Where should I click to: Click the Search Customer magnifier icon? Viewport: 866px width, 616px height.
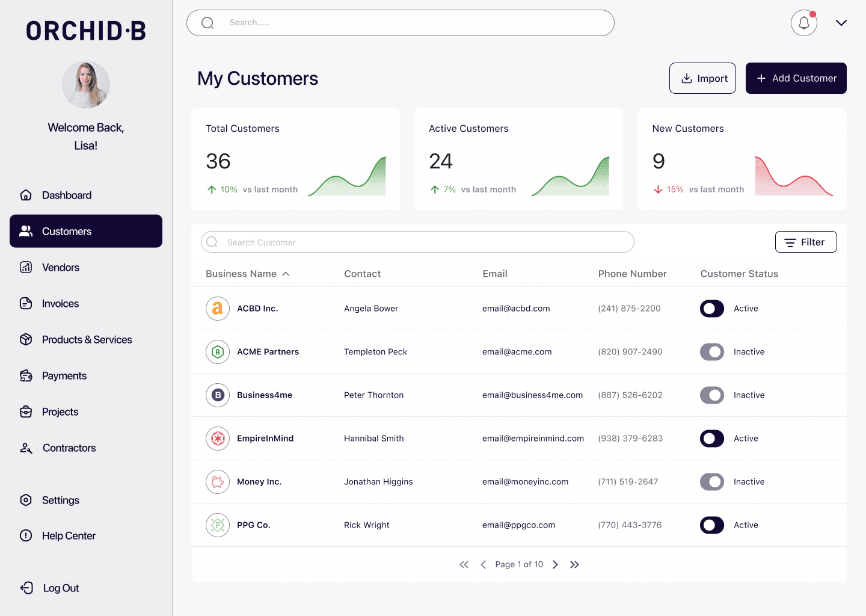pos(212,242)
